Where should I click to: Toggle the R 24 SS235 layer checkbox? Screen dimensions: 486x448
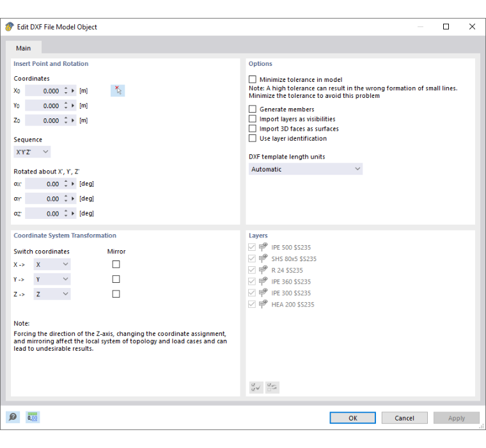pos(252,270)
